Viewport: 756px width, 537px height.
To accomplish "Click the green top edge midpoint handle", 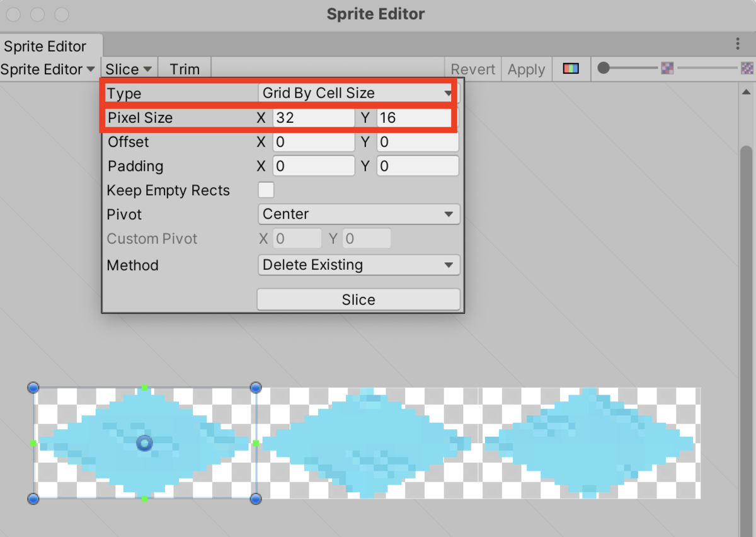I will [x=145, y=387].
